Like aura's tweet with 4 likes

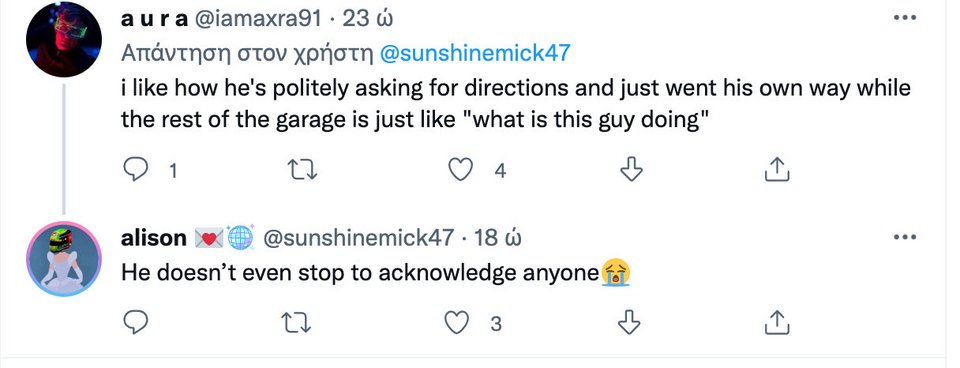[460, 170]
